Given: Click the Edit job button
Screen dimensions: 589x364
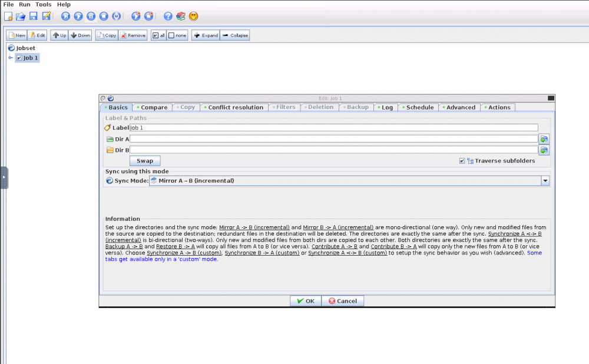Looking at the screenshot, I should pyautogui.click(x=37, y=35).
